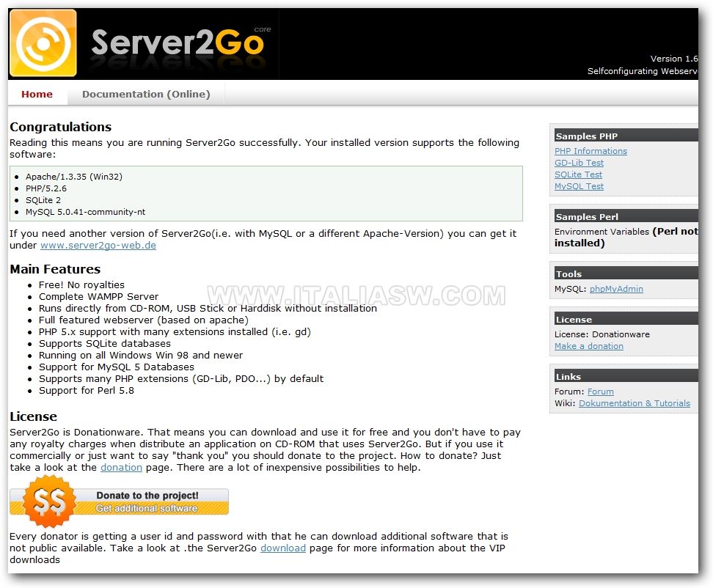Click the Tools sidebar header
Viewport: 713px width, 588px height.
pyautogui.click(x=626, y=274)
